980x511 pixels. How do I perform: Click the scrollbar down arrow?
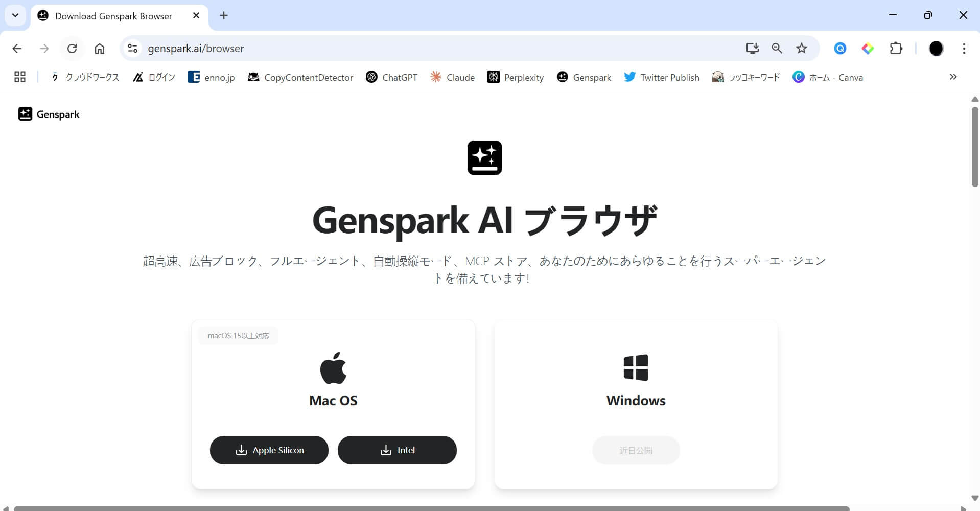pyautogui.click(x=975, y=498)
